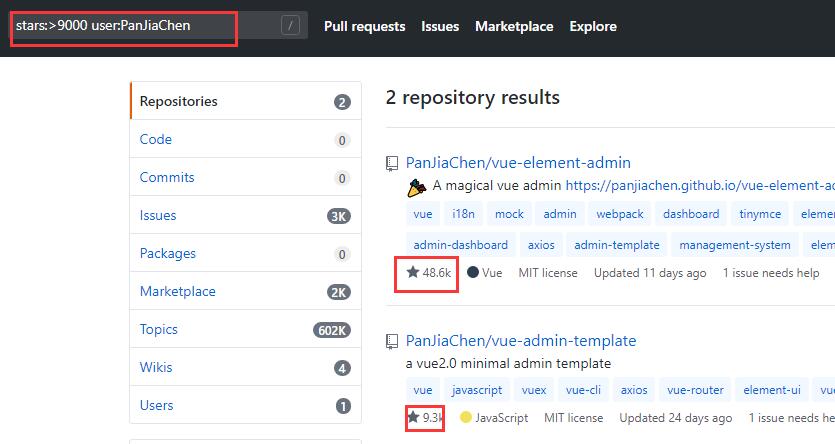
Task: Select the Commits filter in sidebar
Action: click(245, 177)
